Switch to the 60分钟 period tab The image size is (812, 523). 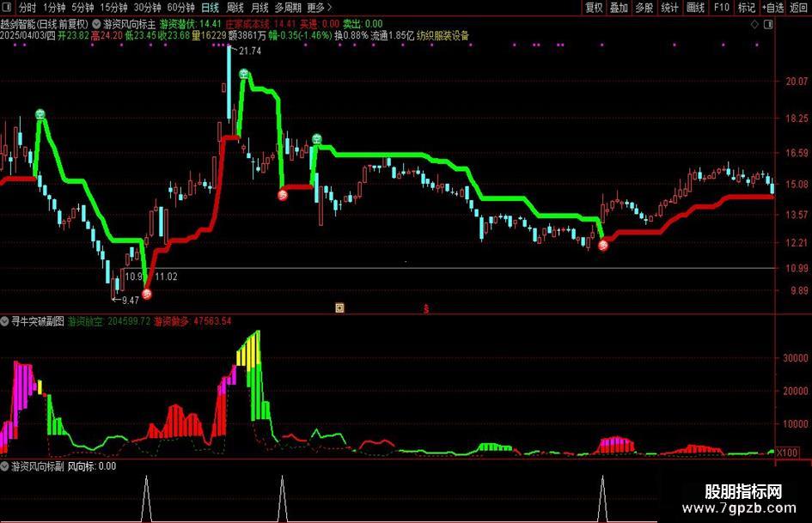pos(180,7)
